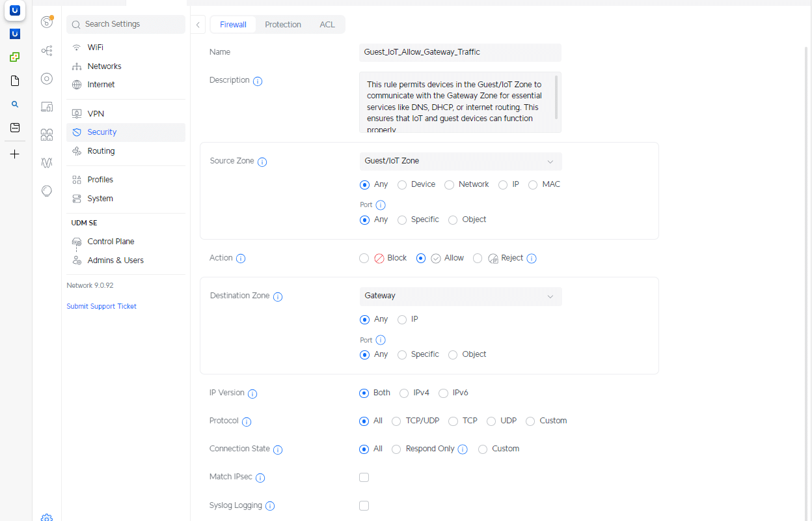The image size is (812, 521).
Task: Switch to the ACL tab
Action: coord(327,25)
